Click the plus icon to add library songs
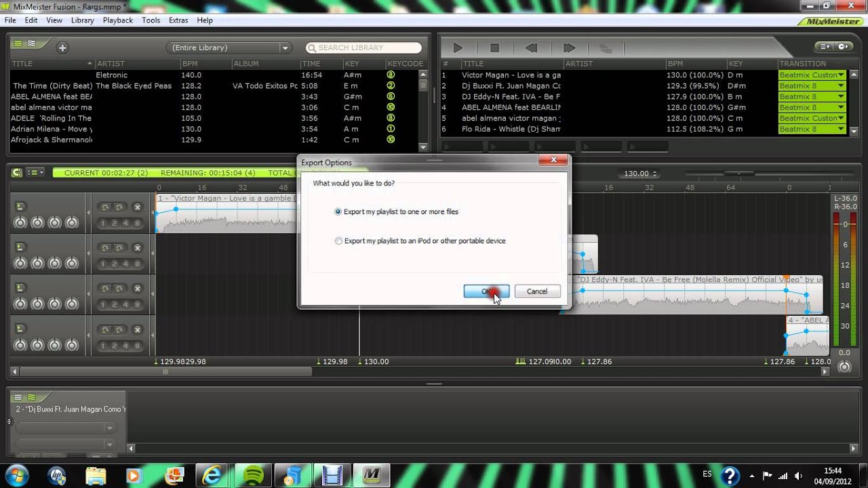868x488 pixels. coord(62,47)
